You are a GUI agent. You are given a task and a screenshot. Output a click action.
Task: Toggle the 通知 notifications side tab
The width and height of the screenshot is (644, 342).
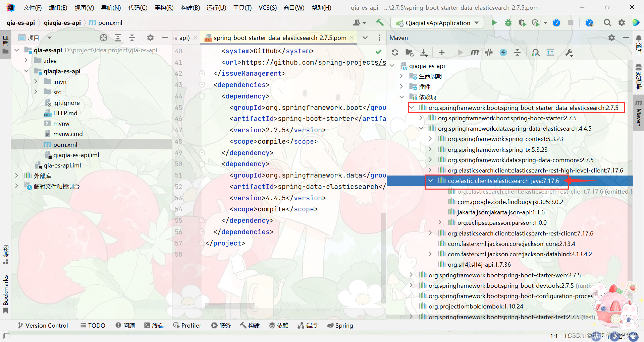[639, 45]
